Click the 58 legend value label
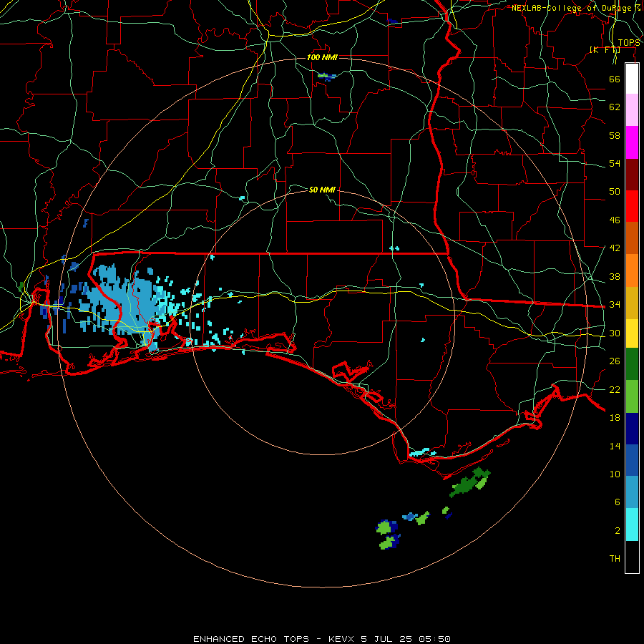644x644 pixels. [x=615, y=135]
